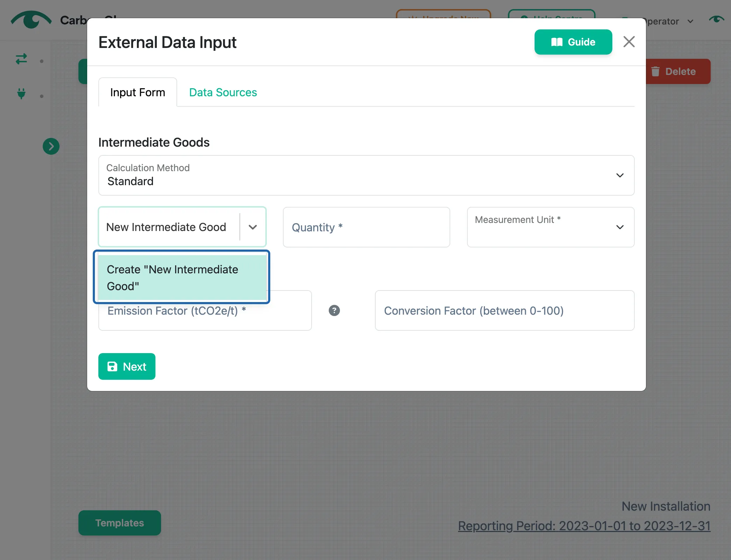Open the Guide book button
The height and width of the screenshot is (560, 731).
pyautogui.click(x=573, y=42)
